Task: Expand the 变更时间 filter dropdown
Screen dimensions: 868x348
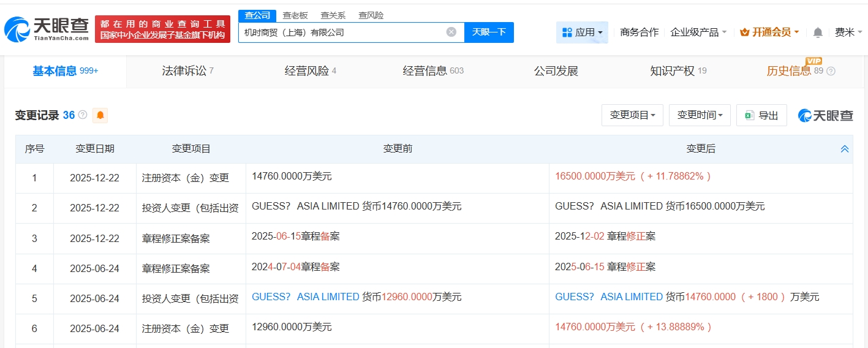Action: point(700,115)
